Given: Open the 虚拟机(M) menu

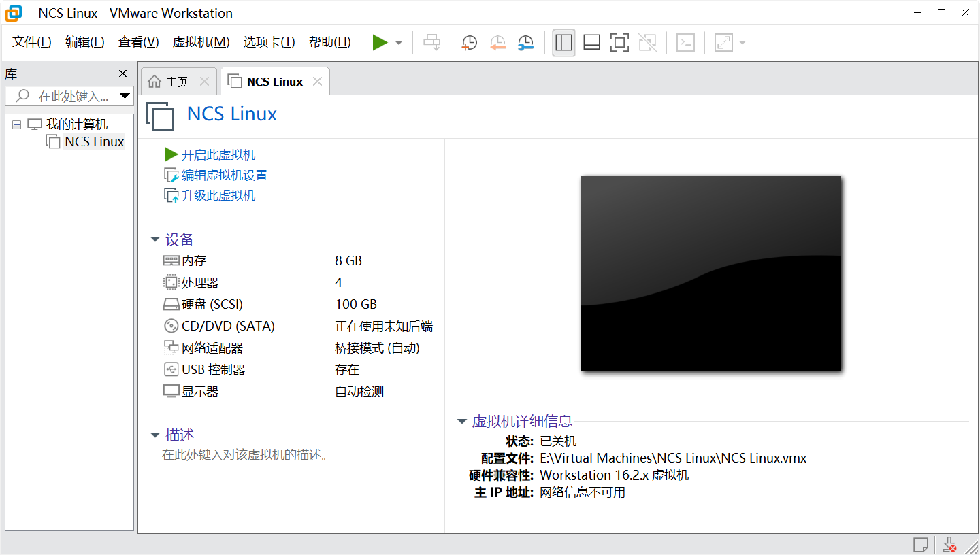Looking at the screenshot, I should click(201, 42).
